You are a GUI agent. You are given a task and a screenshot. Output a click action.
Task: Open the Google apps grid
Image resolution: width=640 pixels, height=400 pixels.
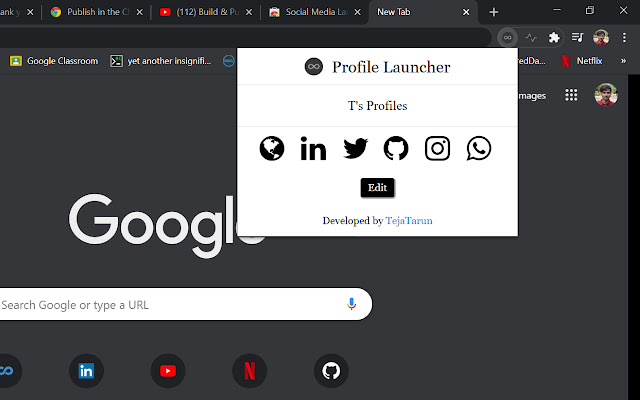(x=571, y=95)
